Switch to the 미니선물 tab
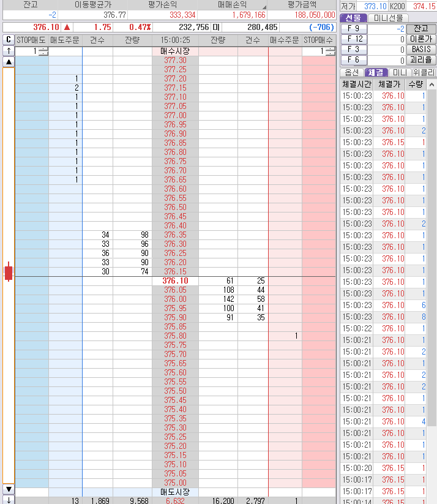This screenshot has width=437, height=504. [x=388, y=18]
